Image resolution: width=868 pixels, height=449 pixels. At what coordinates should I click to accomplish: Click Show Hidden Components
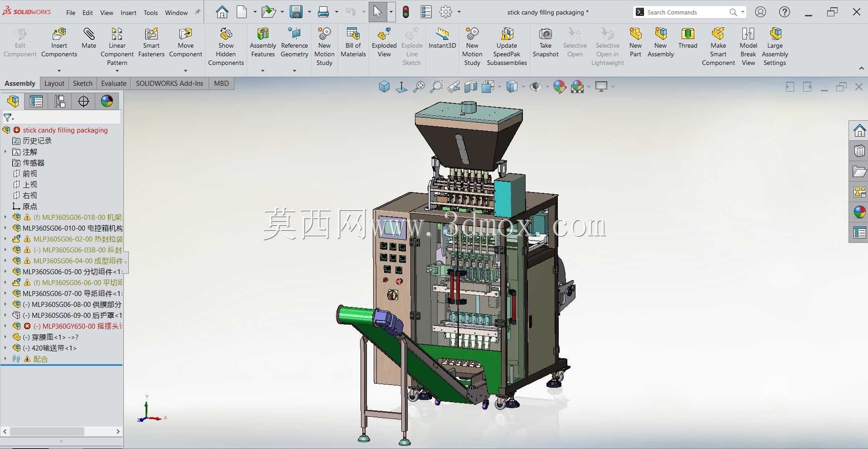[226, 47]
